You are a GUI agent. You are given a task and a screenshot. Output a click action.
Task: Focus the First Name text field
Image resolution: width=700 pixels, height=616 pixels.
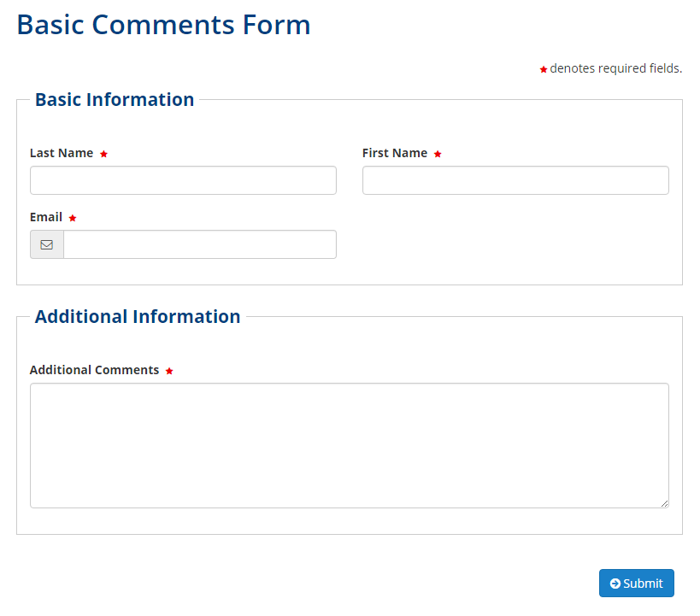(x=515, y=180)
